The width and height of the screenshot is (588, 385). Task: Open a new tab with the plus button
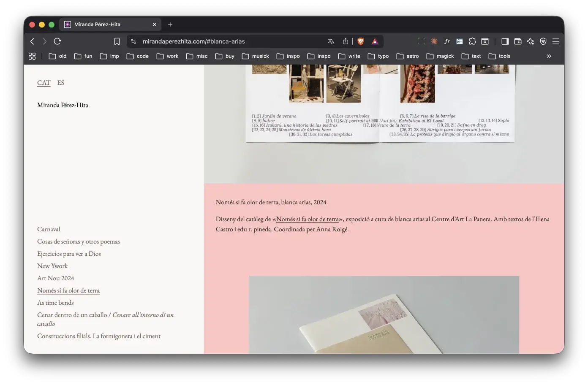[x=170, y=24]
